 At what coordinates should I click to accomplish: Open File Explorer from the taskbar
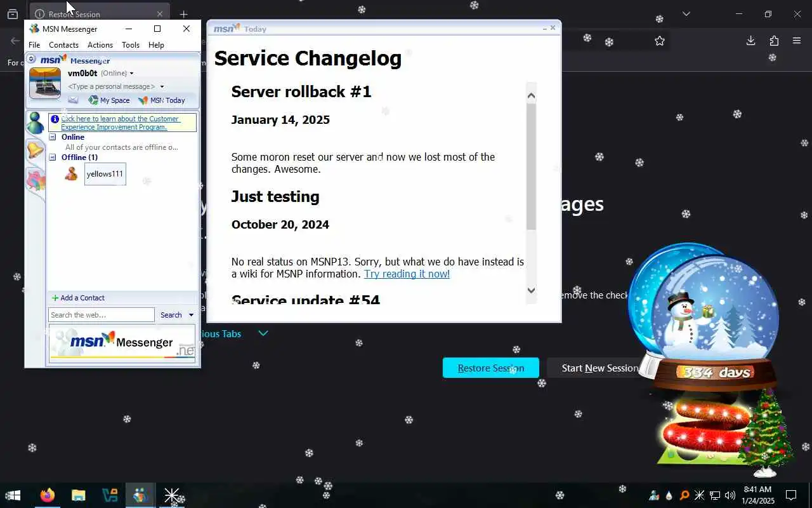pos(78,495)
